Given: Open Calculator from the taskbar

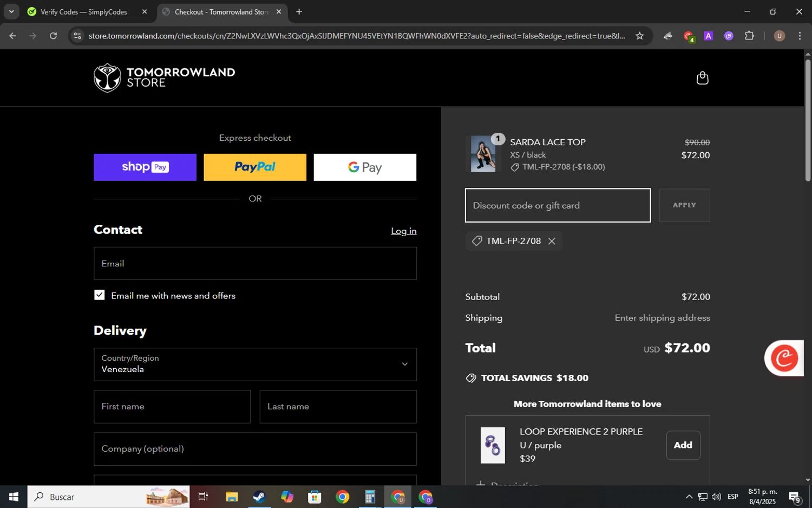Looking at the screenshot, I should [x=370, y=497].
